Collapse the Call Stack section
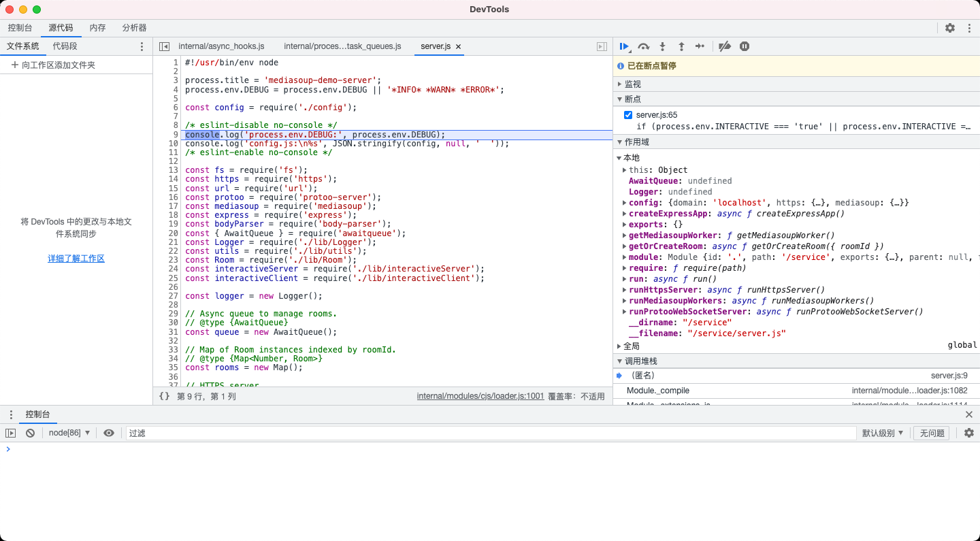The width and height of the screenshot is (980, 541). tap(796, 361)
